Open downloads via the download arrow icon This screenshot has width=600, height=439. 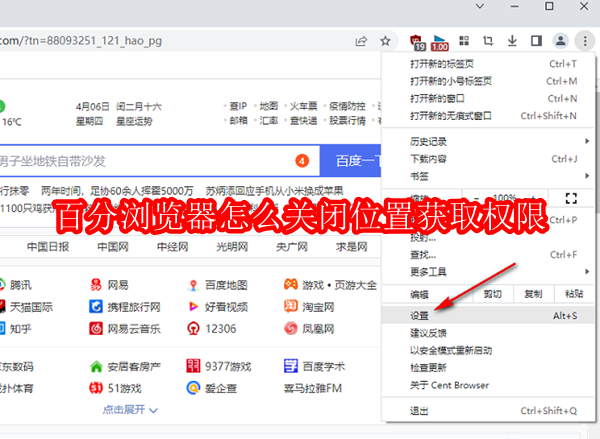pyautogui.click(x=512, y=41)
